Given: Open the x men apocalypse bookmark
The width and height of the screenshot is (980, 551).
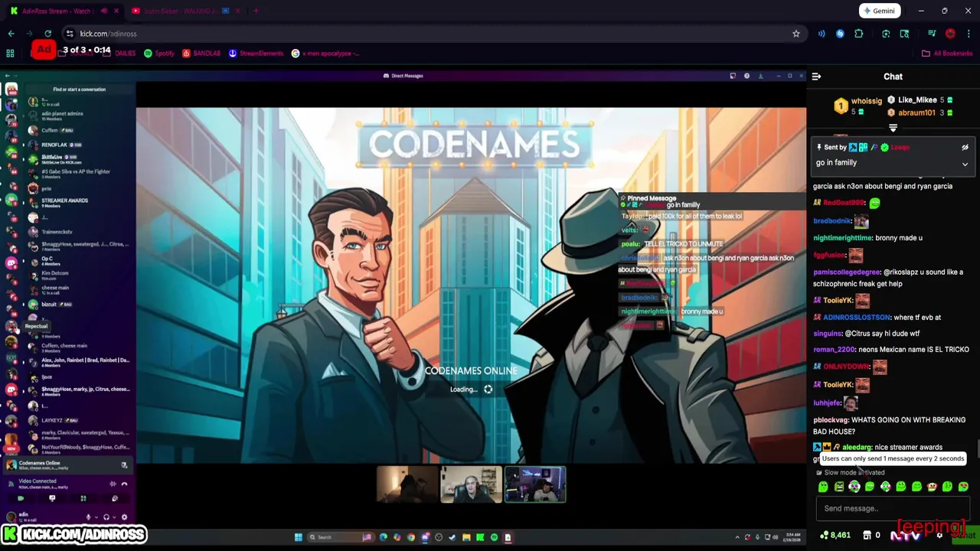Looking at the screenshot, I should pyautogui.click(x=325, y=54).
